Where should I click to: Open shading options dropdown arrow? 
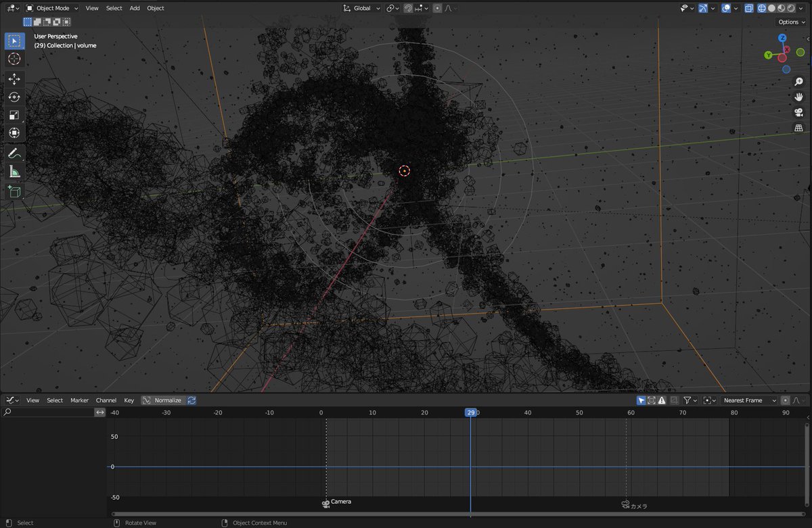(x=801, y=8)
